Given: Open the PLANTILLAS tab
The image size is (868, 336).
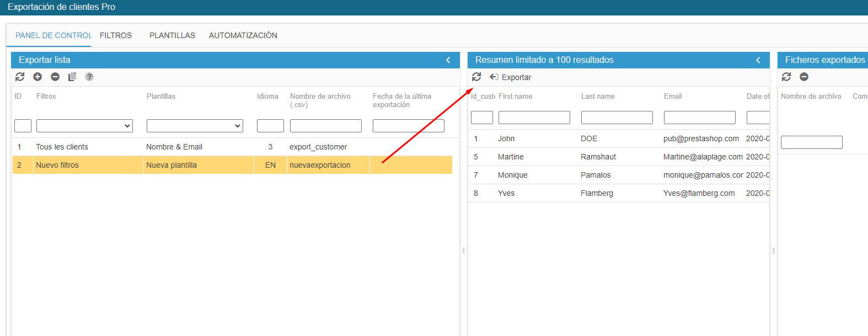Looking at the screenshot, I should point(172,35).
